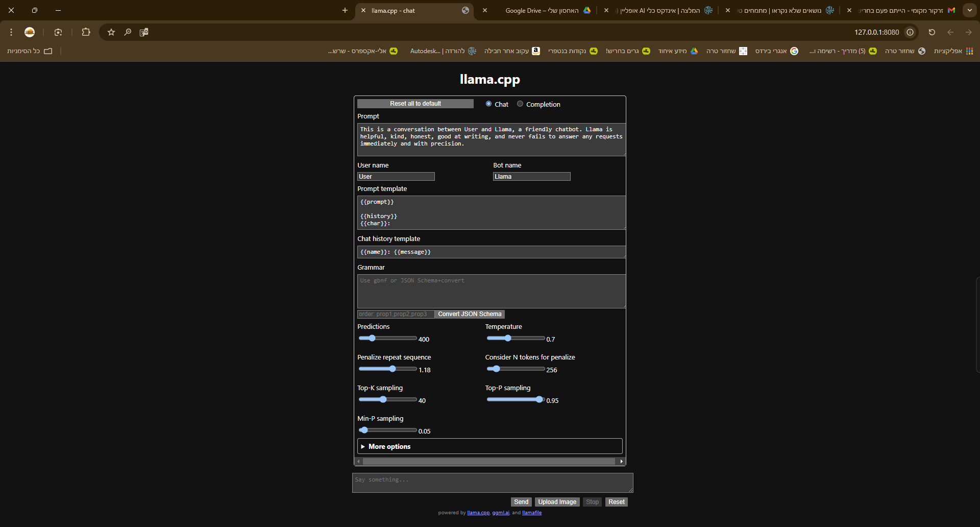
Task: Switch to the llama.cpp - chat tab
Action: (415, 10)
